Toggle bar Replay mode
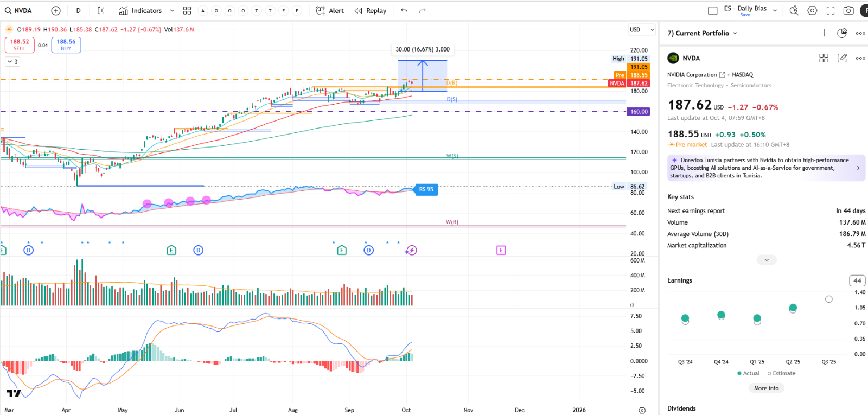 pos(371,11)
